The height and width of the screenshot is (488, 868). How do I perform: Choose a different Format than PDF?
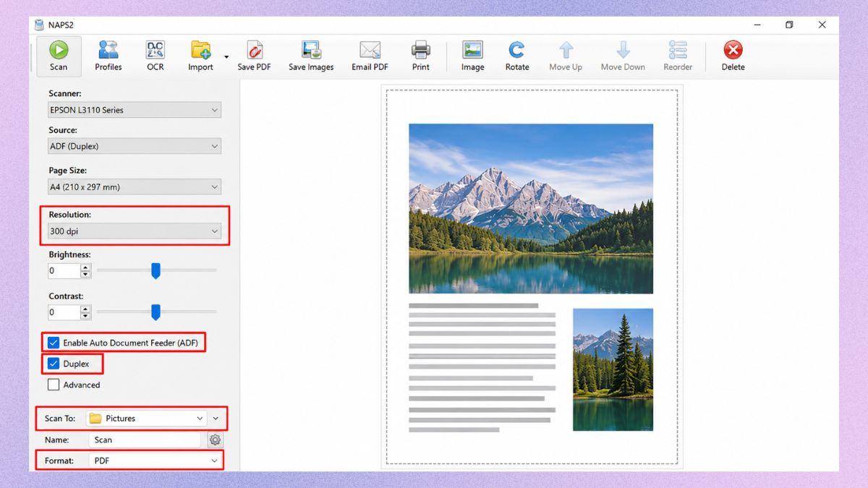click(156, 461)
